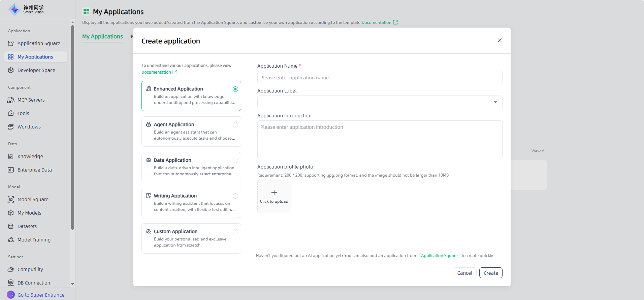Switch to the My Applications tab

[x=102, y=37]
